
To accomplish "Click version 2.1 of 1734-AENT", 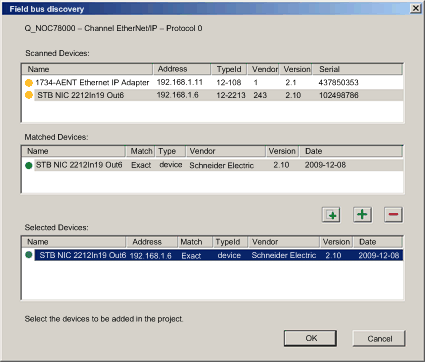I will (291, 82).
